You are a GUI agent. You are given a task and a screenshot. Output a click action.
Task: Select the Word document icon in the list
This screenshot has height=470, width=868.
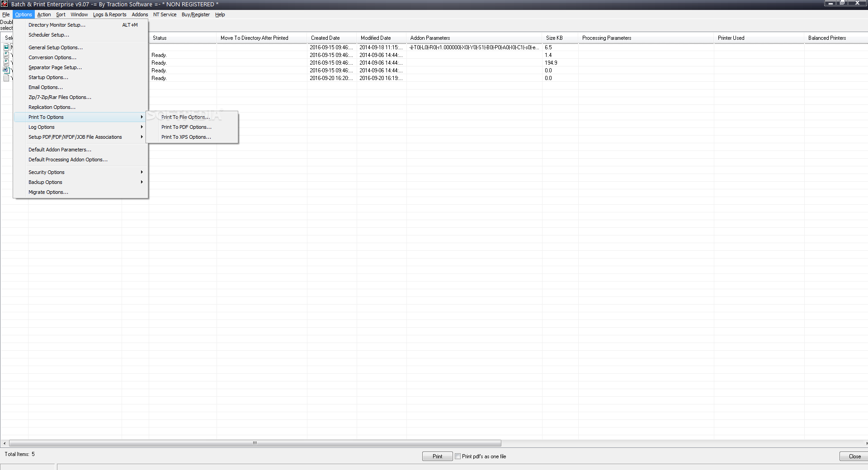click(x=6, y=70)
